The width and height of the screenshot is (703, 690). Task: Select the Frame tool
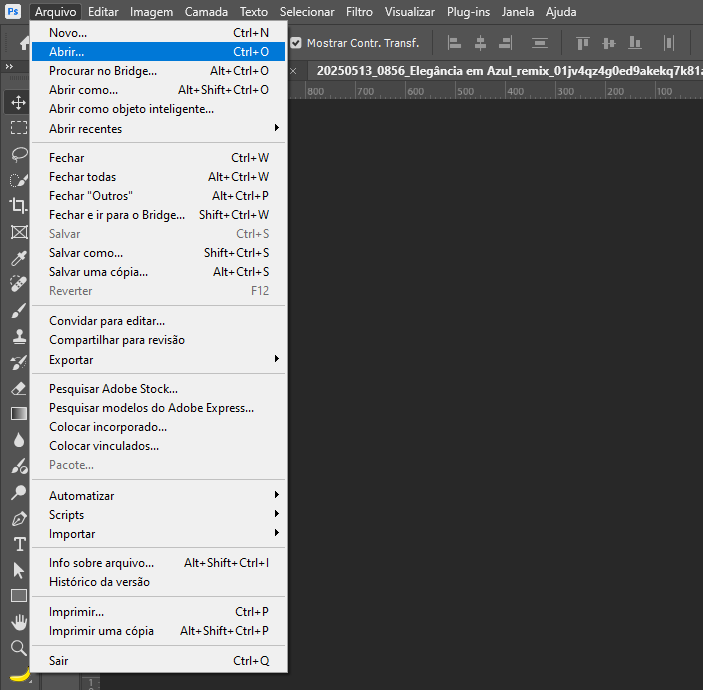coord(18,232)
